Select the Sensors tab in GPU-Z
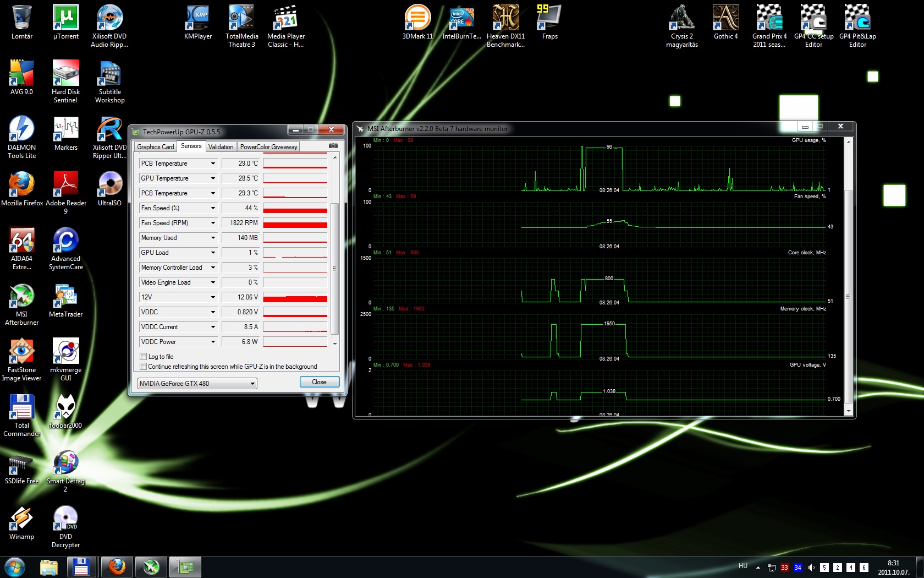Screen dimensions: 924x578 coord(191,146)
